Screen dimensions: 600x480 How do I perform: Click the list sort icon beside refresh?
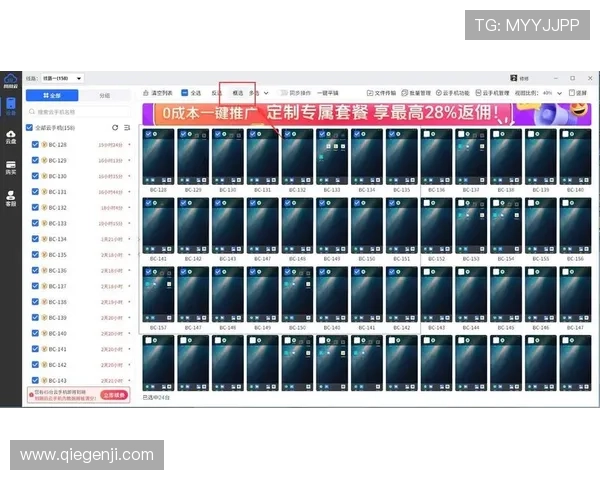127,128
